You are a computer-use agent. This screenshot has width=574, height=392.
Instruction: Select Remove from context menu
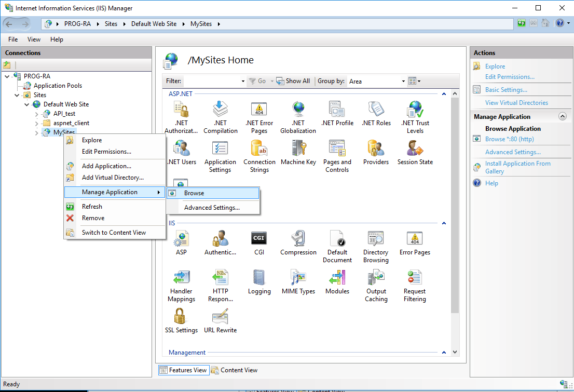115,218
